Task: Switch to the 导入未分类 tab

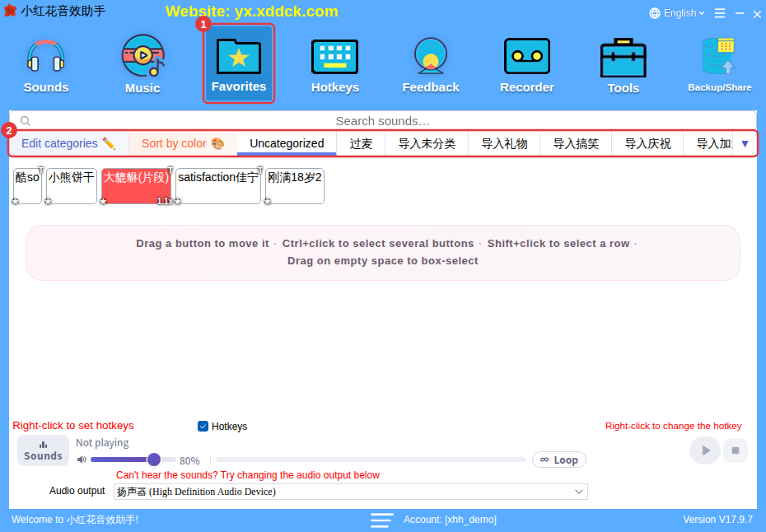Action: (427, 143)
